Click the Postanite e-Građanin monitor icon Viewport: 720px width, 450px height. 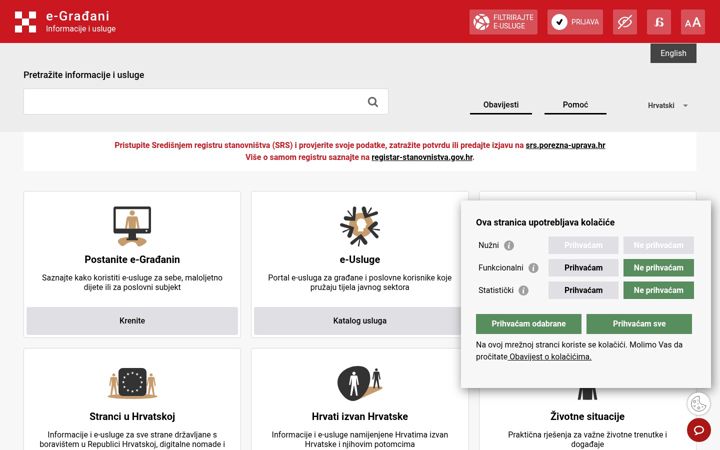point(132,226)
